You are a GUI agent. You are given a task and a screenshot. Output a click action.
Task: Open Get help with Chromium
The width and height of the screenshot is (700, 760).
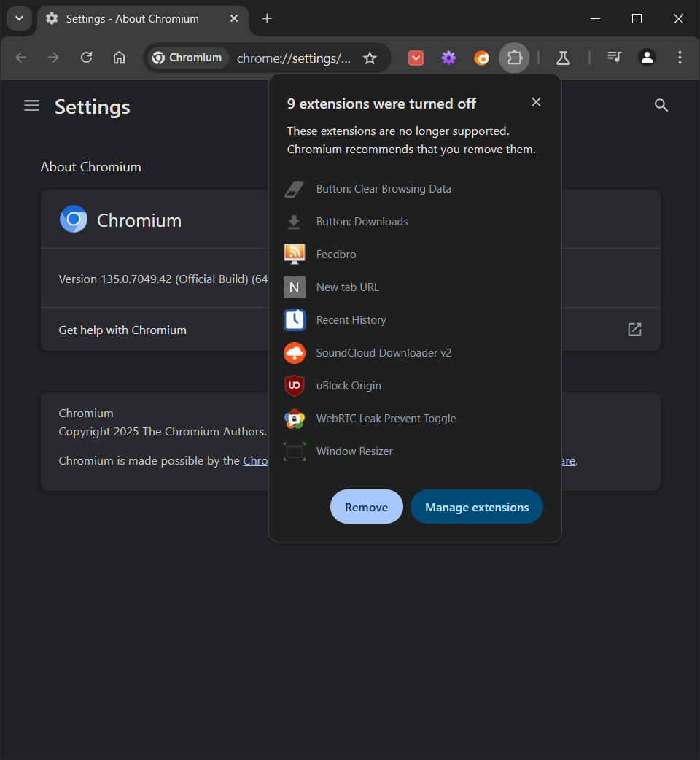[x=122, y=330]
